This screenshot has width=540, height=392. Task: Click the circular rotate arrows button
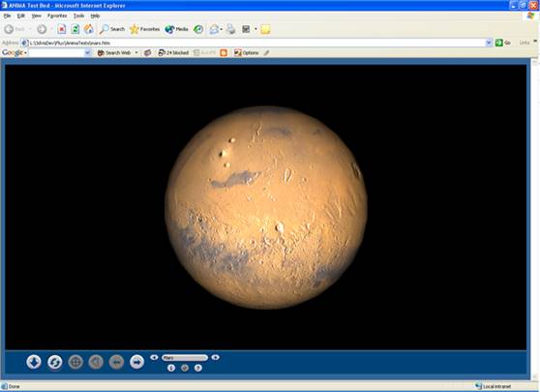coord(55,362)
